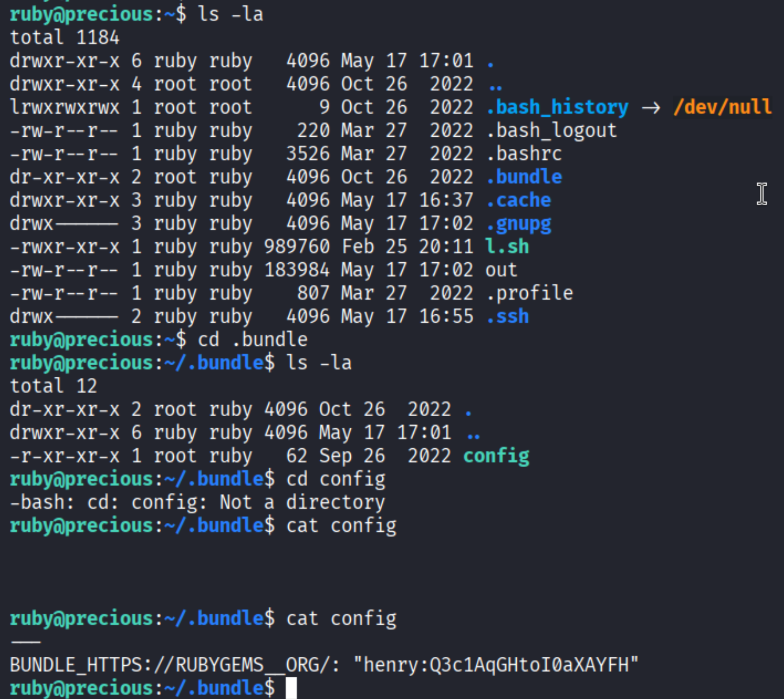Screen dimensions: 784x699
Task: Select the henry credential string
Action: (x=496, y=665)
